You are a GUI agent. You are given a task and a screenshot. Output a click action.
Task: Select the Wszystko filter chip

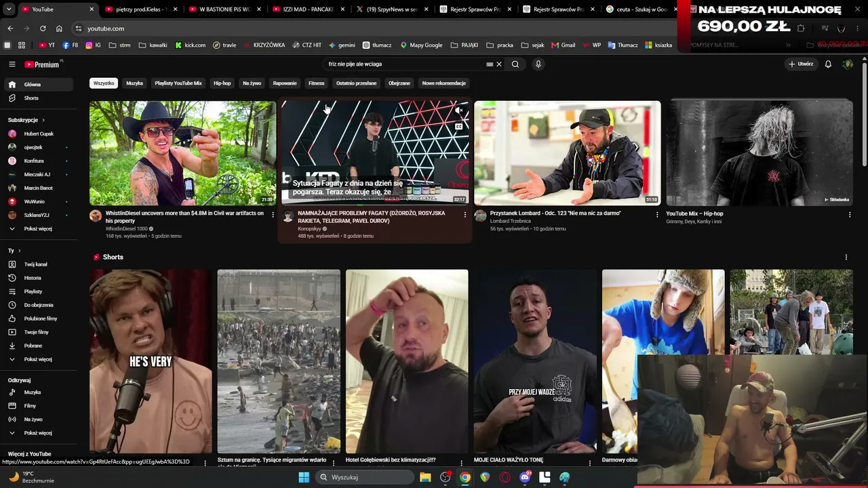104,83
